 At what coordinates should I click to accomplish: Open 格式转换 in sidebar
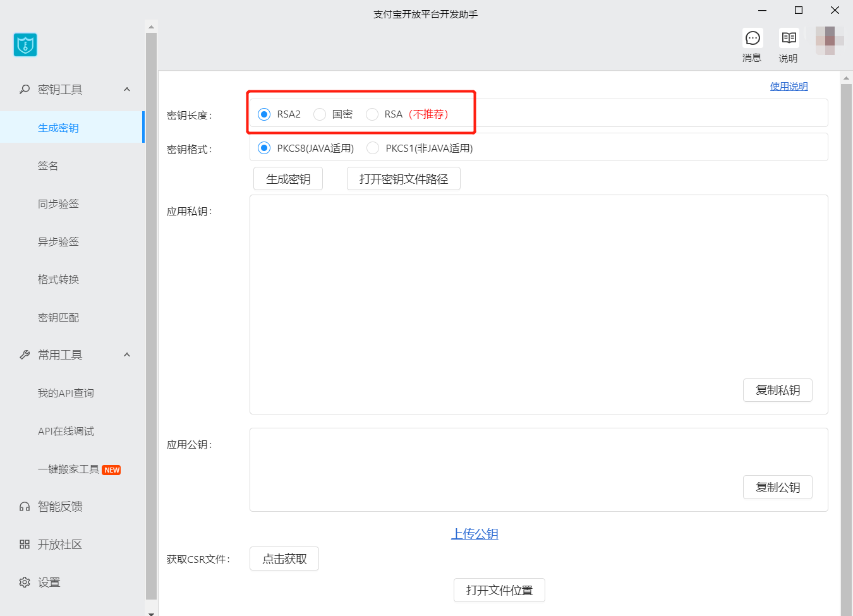coord(72,279)
